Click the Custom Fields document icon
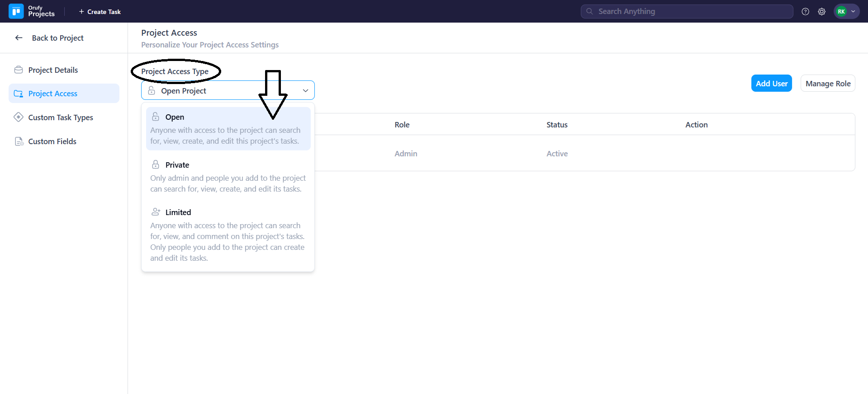Image resolution: width=868 pixels, height=394 pixels. click(x=19, y=141)
